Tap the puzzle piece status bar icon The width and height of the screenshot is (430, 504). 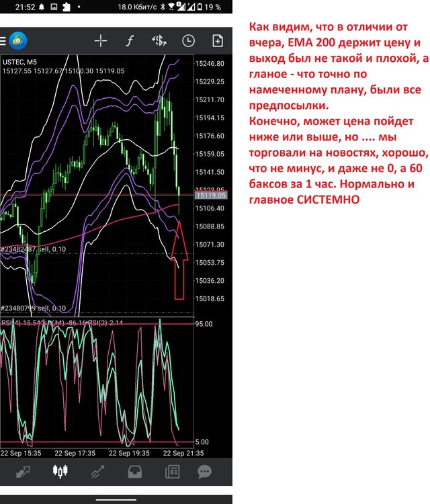click(x=67, y=7)
